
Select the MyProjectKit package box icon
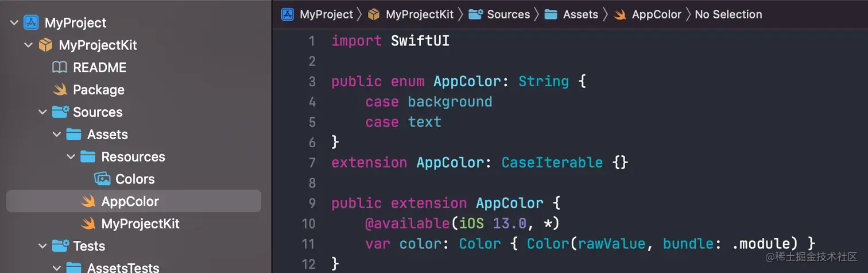45,45
